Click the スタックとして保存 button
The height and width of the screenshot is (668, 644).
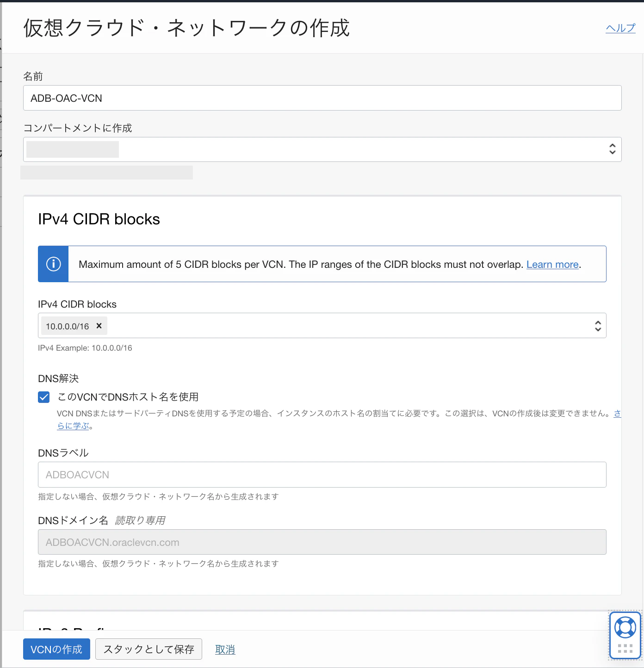(x=149, y=649)
